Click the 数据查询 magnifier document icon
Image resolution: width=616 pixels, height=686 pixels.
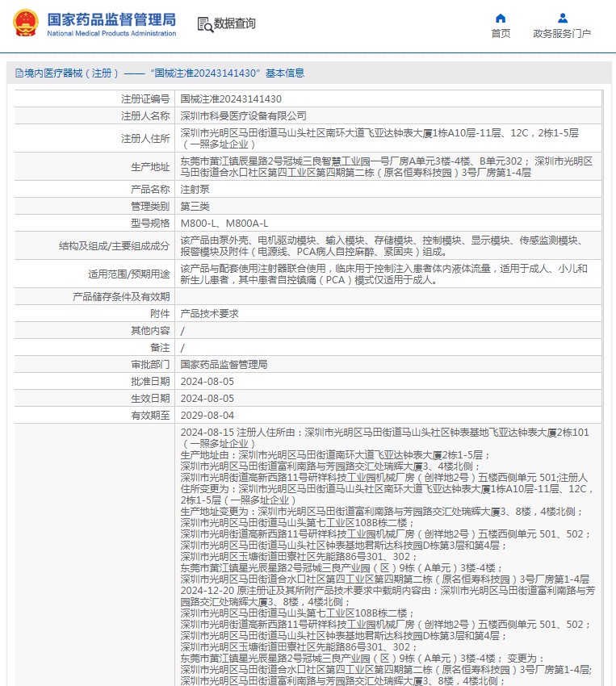click(204, 24)
